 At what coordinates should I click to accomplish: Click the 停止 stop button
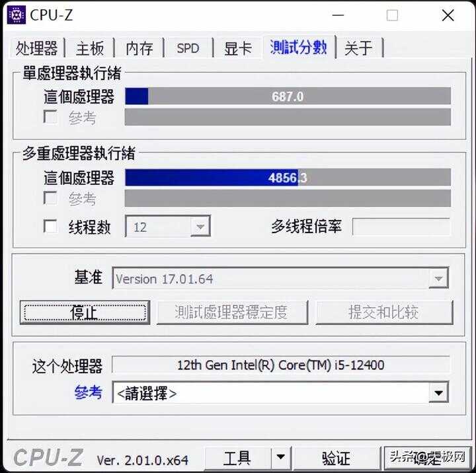(x=85, y=313)
